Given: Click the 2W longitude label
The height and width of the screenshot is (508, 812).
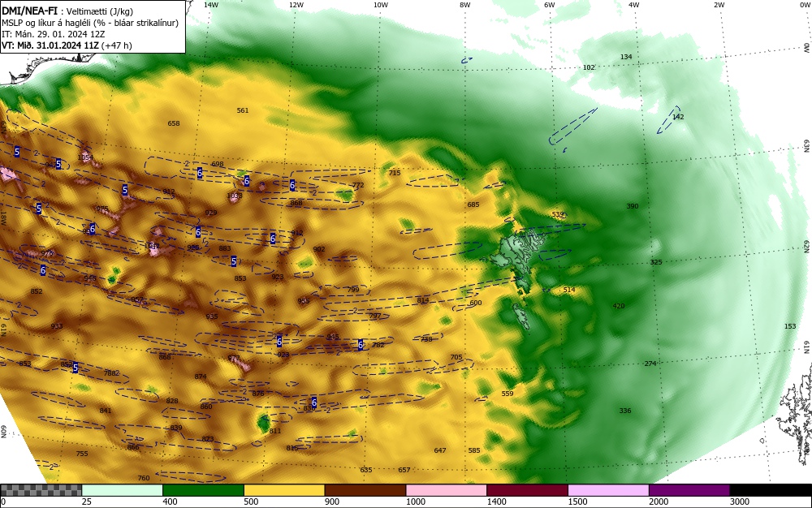Looking at the screenshot, I should (x=719, y=5).
